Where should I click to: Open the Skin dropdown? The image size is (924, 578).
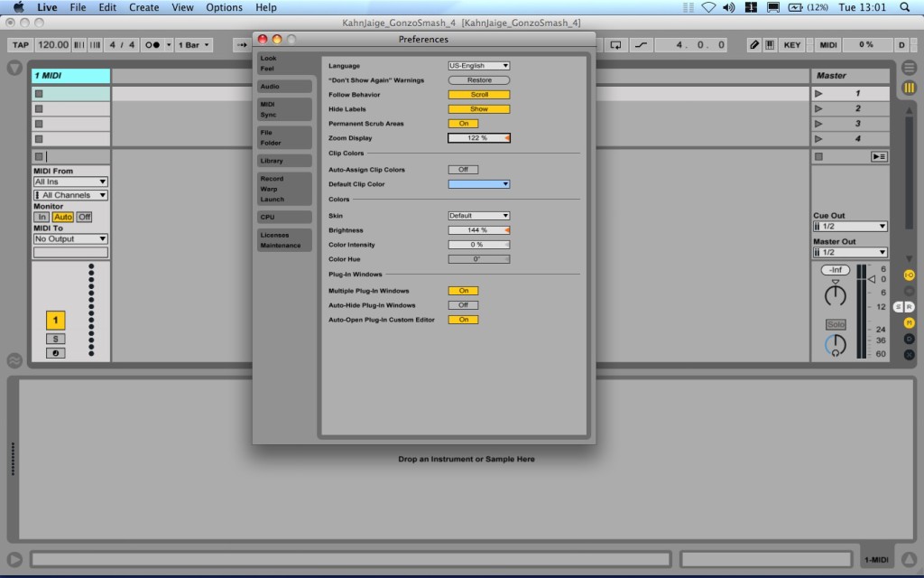click(479, 216)
